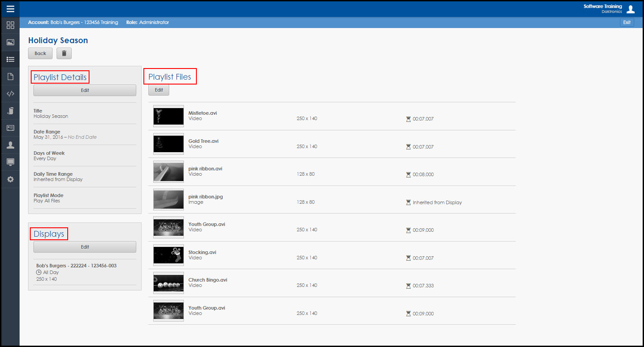Click the Exit button
This screenshot has width=644, height=347.
(627, 22)
